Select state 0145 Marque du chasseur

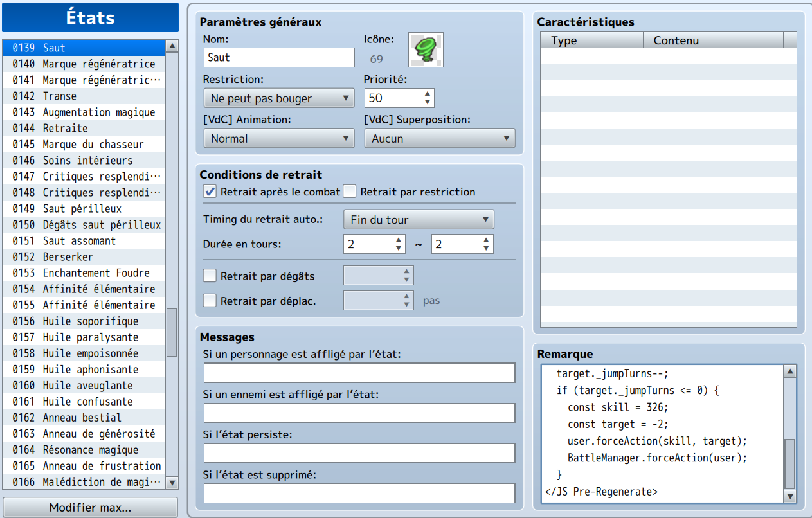coord(84,144)
